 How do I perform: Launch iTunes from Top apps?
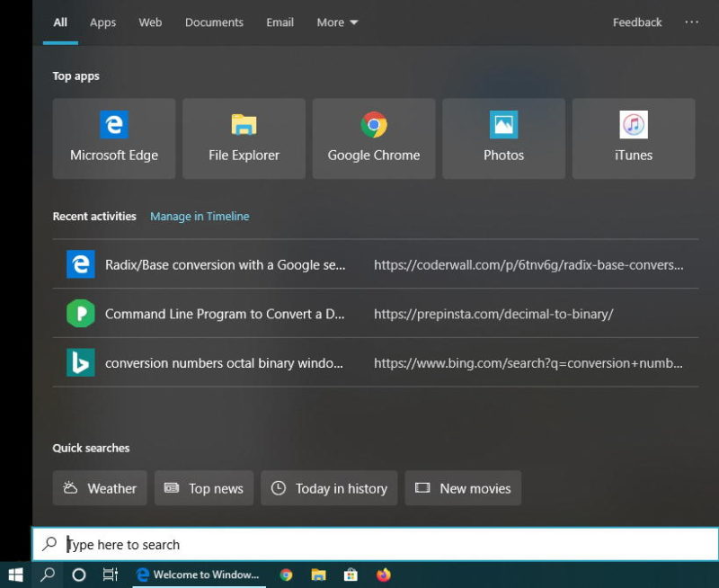click(633, 137)
